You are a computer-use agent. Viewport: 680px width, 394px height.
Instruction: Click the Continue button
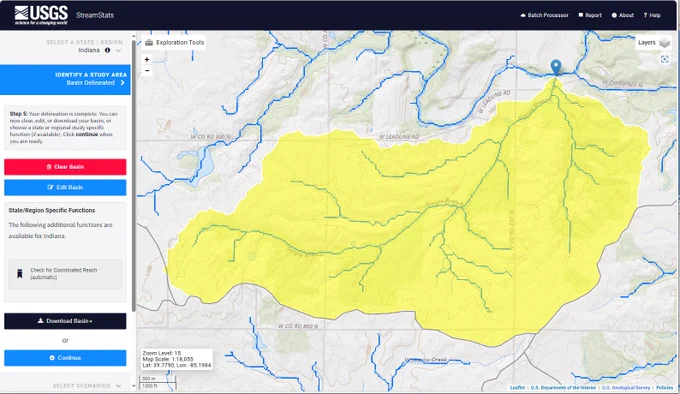pos(65,358)
